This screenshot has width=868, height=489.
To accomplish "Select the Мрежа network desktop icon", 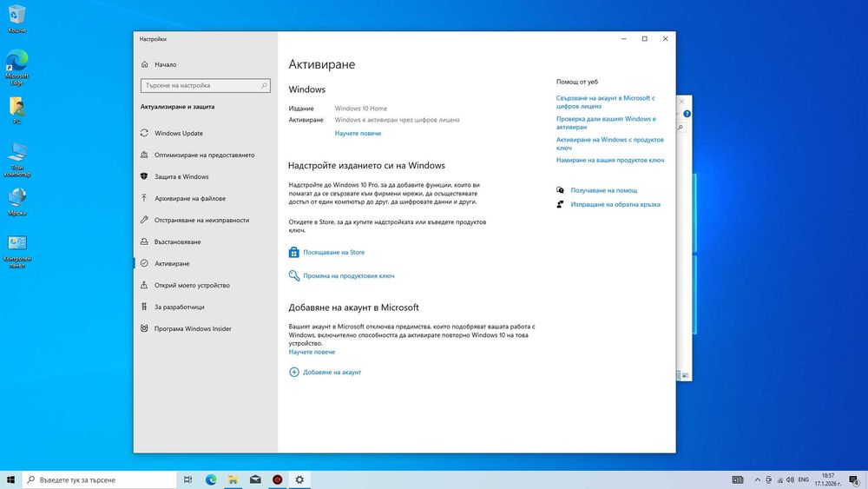I will coord(16,202).
